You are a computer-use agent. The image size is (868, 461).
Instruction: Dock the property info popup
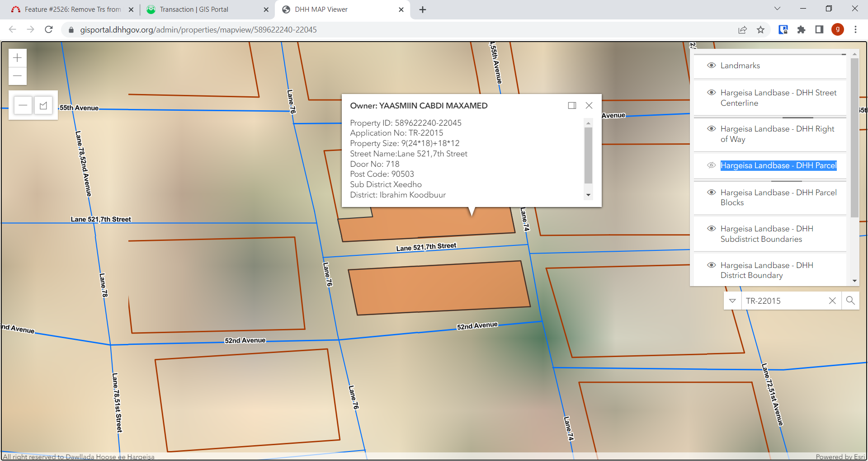(572, 105)
